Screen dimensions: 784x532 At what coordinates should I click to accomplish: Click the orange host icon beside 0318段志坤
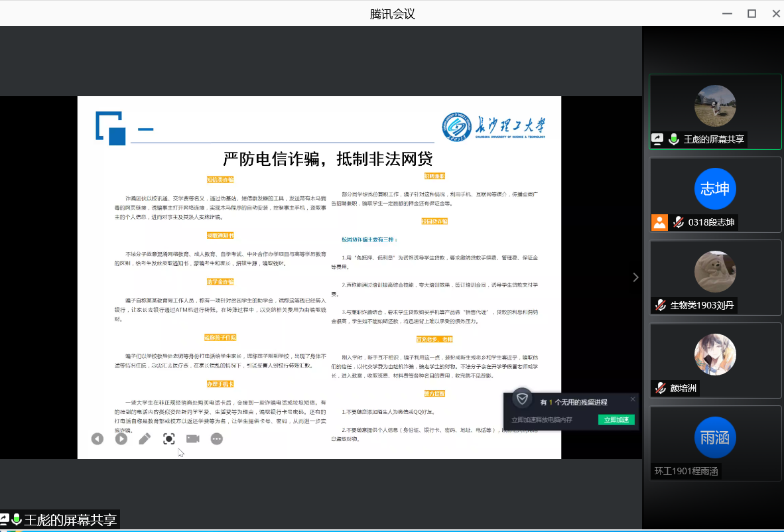659,223
